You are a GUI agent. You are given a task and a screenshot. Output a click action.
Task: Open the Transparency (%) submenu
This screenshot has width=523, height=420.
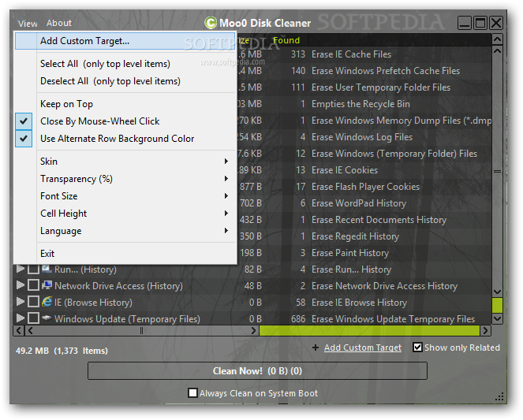point(125,179)
